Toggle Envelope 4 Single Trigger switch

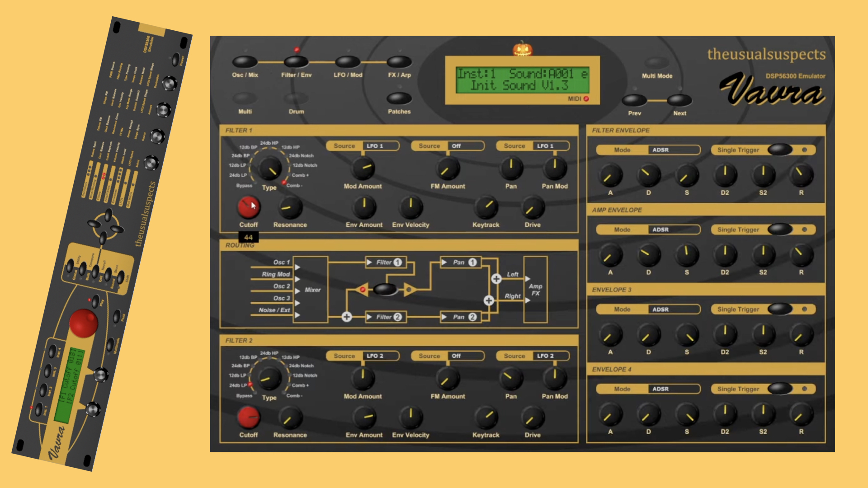(x=780, y=389)
